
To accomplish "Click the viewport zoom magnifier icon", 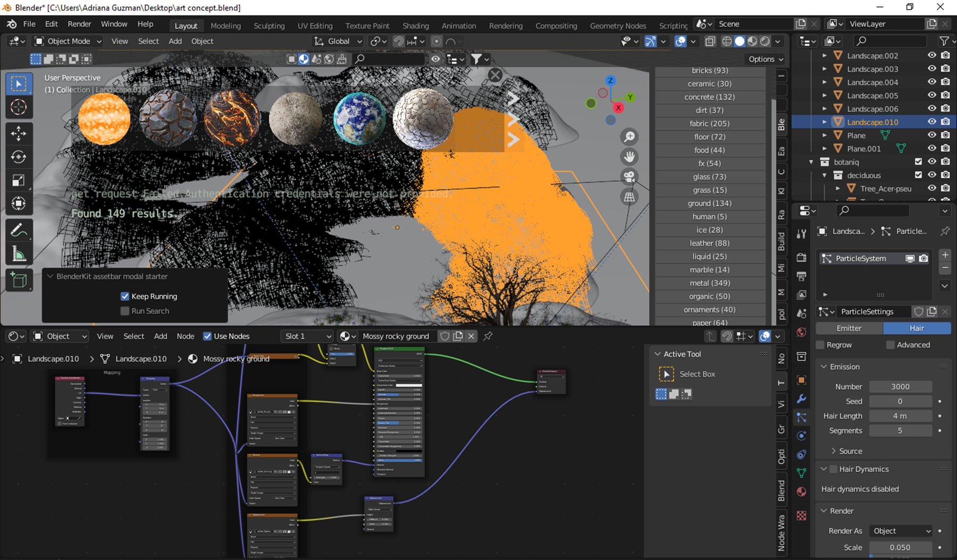I will click(x=629, y=137).
